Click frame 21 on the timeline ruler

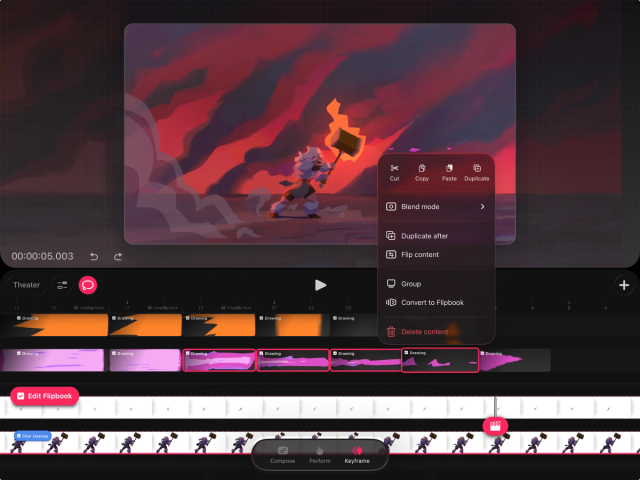click(x=274, y=307)
